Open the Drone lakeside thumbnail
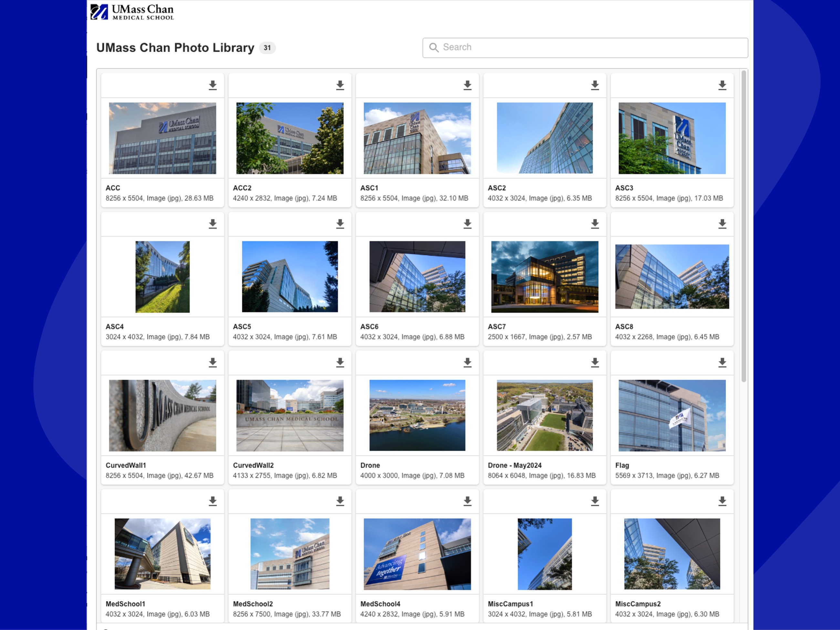840x630 pixels. (x=417, y=416)
